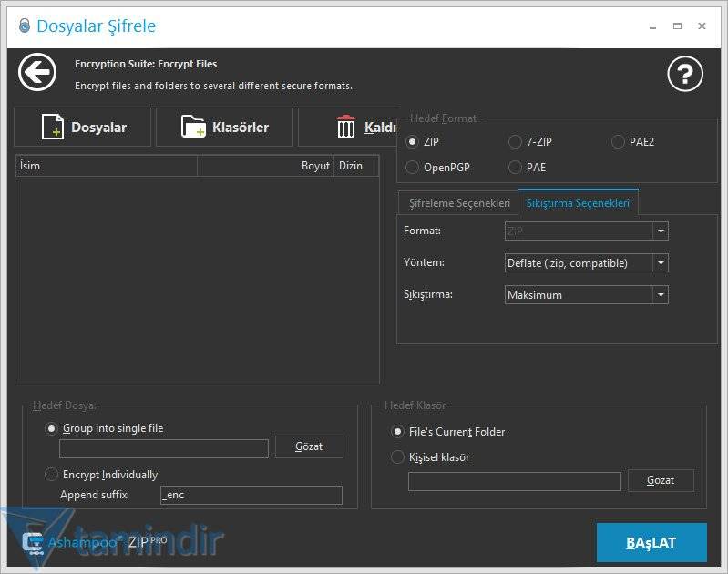Image resolution: width=728 pixels, height=574 pixels.
Task: Click the back arrow icon
Action: point(37,73)
